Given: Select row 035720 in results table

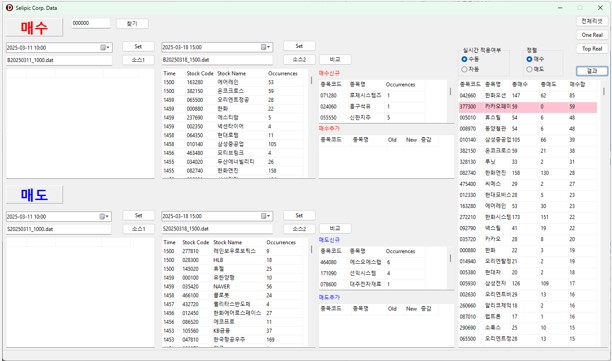Looking at the screenshot, I should [x=528, y=239].
